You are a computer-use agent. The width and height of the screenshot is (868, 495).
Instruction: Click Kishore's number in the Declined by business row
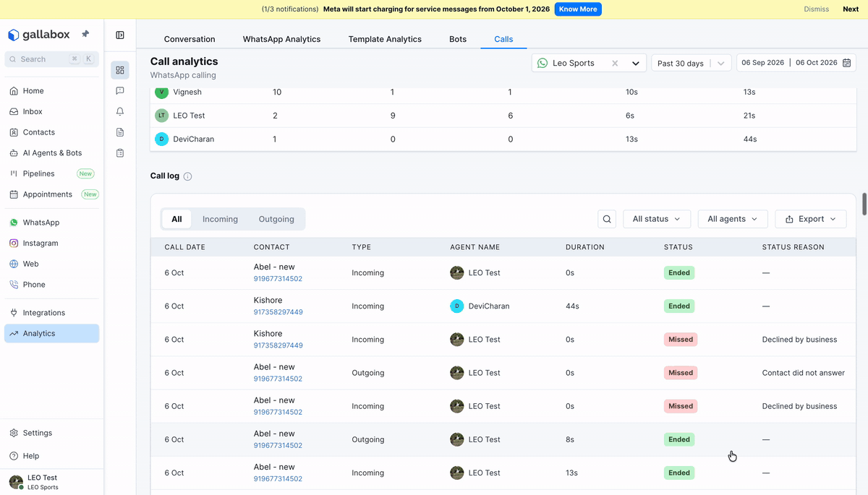(278, 345)
